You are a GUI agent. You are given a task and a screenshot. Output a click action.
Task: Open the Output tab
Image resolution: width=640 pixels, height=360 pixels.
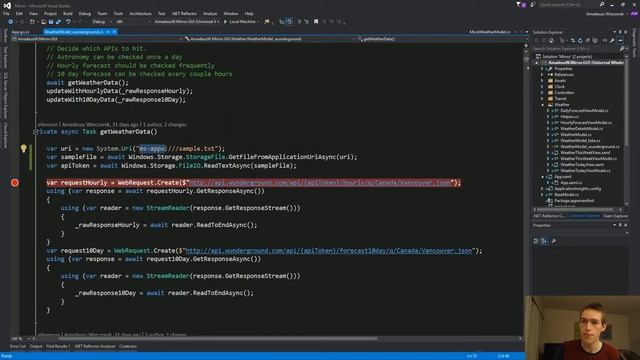click(36, 347)
